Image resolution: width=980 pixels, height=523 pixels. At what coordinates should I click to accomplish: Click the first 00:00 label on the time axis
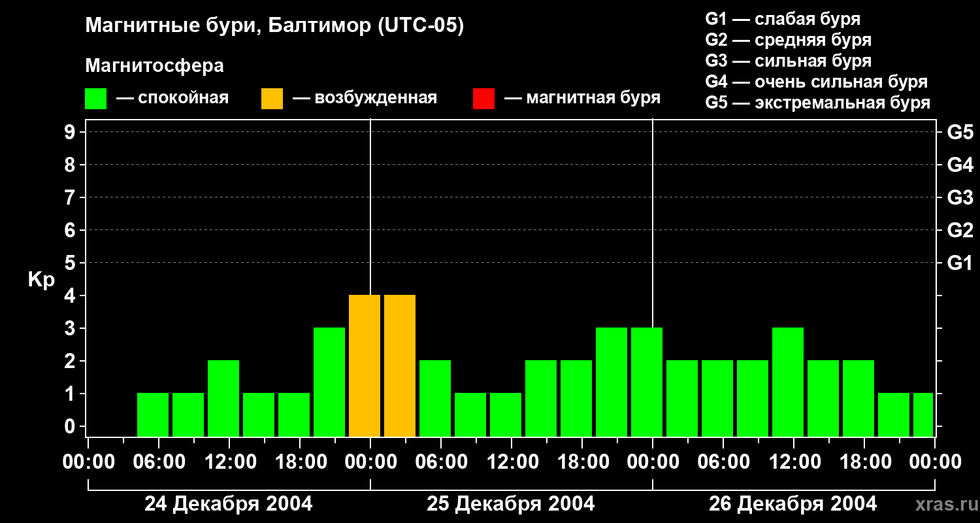tap(88, 462)
